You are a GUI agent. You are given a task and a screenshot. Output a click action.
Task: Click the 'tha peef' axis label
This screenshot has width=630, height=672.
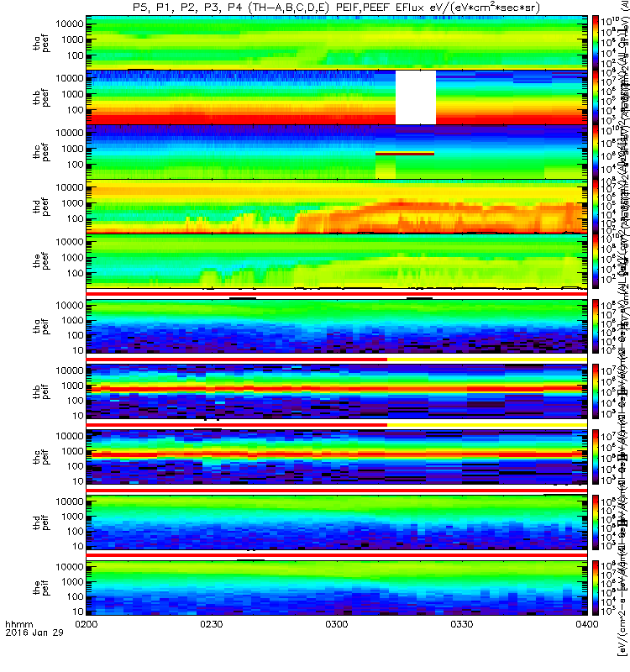41,43
